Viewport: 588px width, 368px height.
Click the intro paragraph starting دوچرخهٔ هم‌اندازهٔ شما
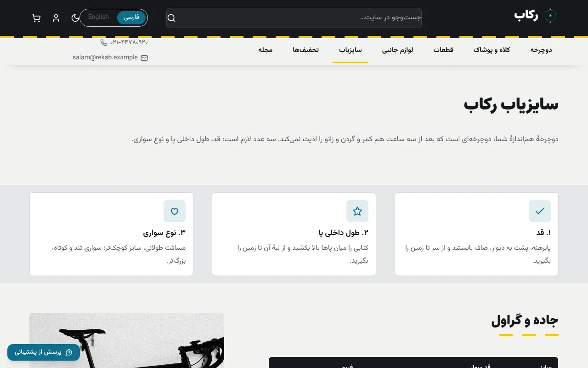tap(345, 139)
